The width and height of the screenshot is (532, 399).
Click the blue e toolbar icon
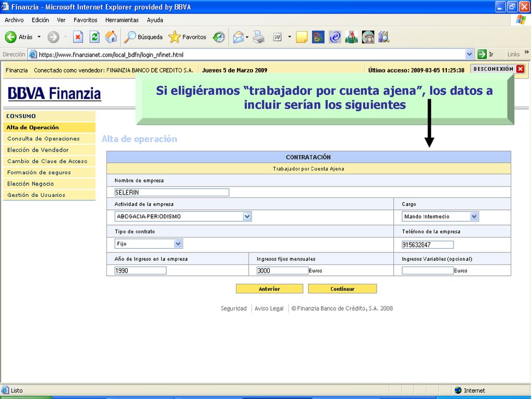[x=335, y=37]
